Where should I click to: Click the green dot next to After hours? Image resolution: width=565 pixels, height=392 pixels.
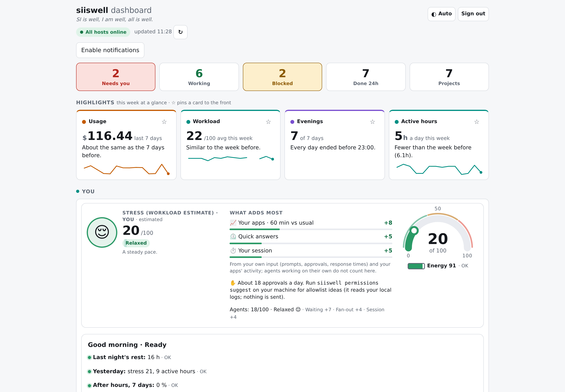tap(89, 385)
